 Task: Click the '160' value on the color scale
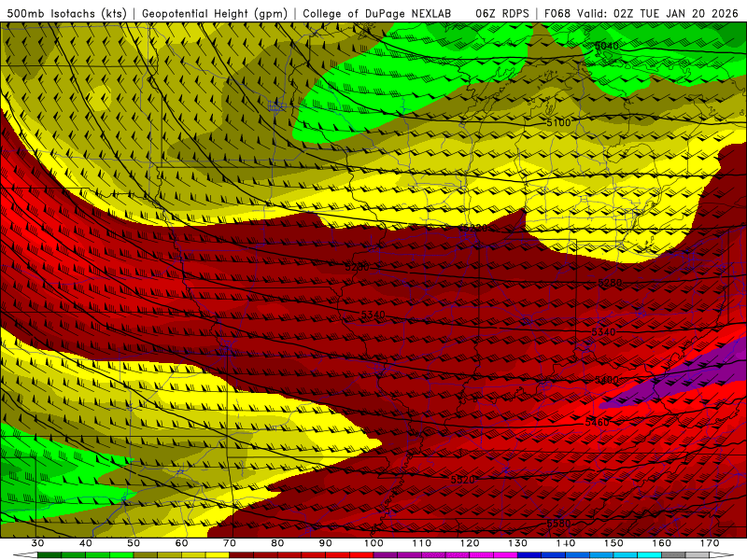pyautogui.click(x=662, y=543)
